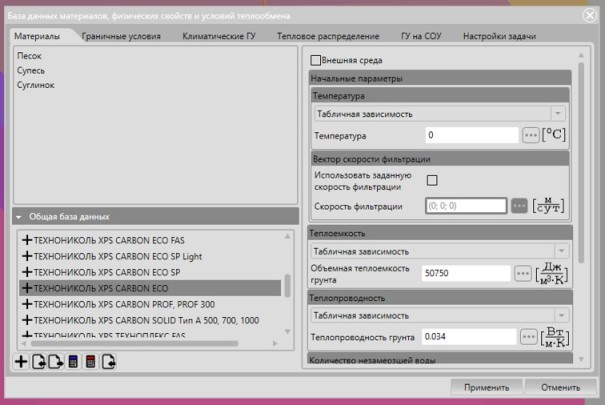Click plus icon beside ТЕХНОНИКОЛЬ XPS CARBON ECO SP
This screenshot has width=605, height=405.
tap(27, 272)
